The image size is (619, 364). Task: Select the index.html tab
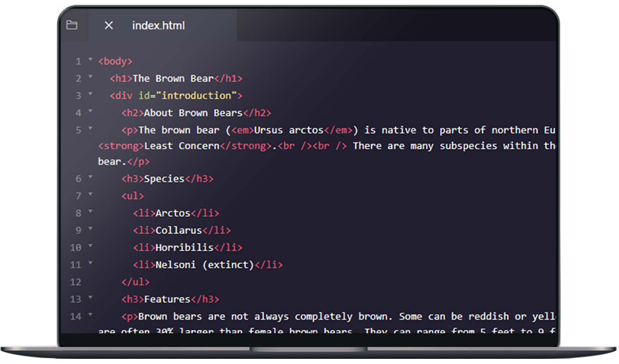(x=158, y=26)
